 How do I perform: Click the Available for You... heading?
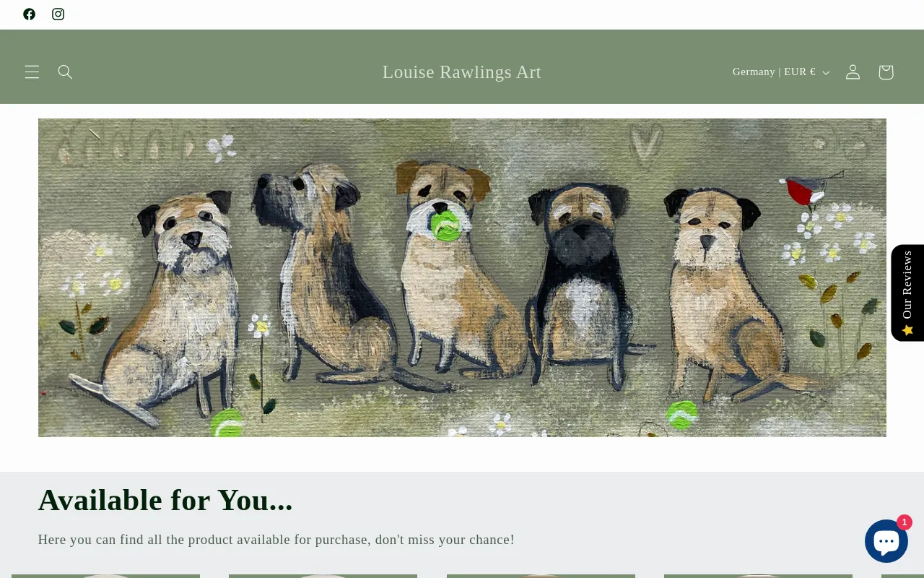pos(165,500)
